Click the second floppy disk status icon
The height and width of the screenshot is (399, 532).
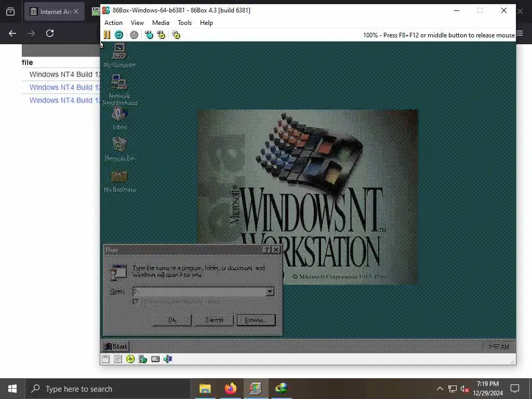pos(118,359)
